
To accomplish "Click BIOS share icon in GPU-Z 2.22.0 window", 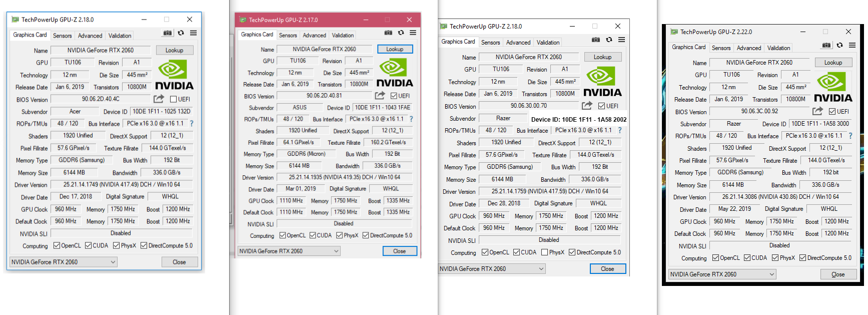I will pos(817,111).
